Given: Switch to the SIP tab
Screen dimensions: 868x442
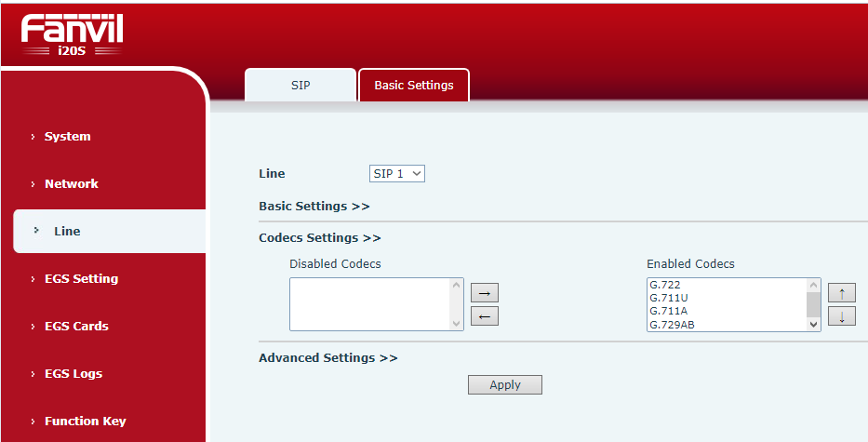Looking at the screenshot, I should [300, 86].
